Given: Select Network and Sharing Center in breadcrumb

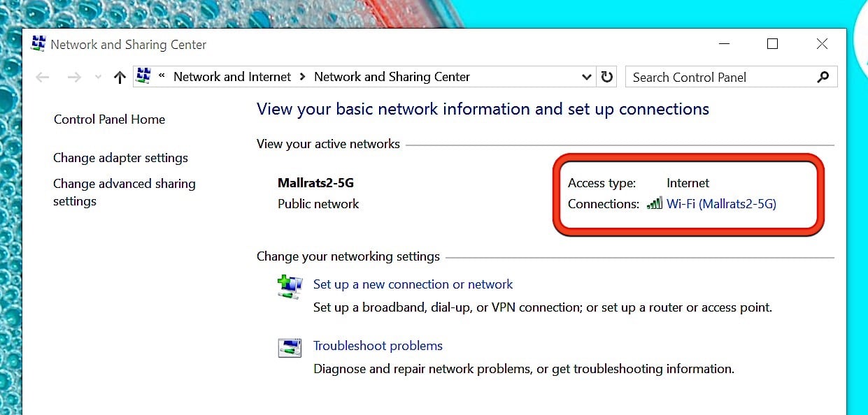Looking at the screenshot, I should pos(392,77).
